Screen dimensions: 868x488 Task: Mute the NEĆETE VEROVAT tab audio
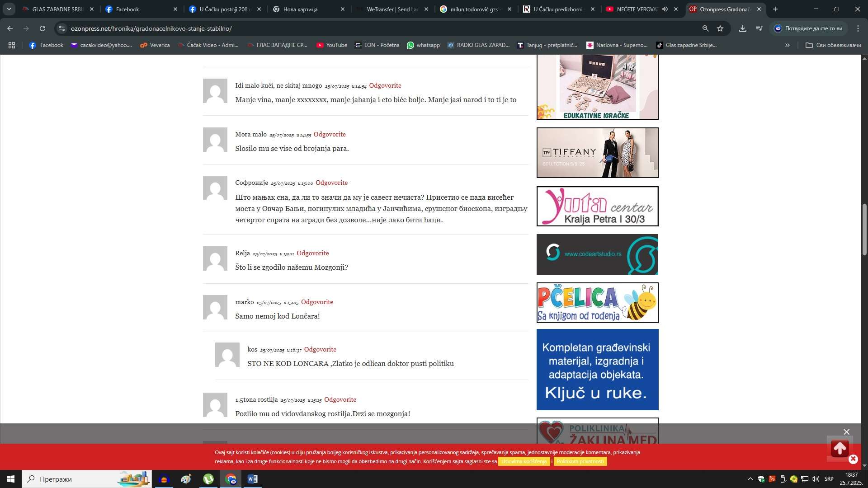[x=665, y=9]
